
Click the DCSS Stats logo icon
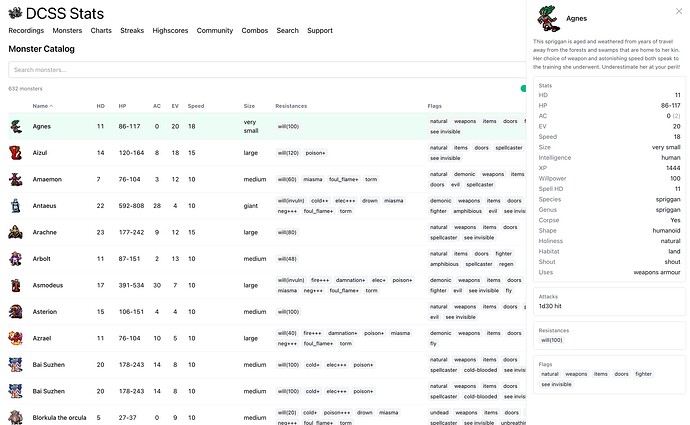tap(15, 13)
